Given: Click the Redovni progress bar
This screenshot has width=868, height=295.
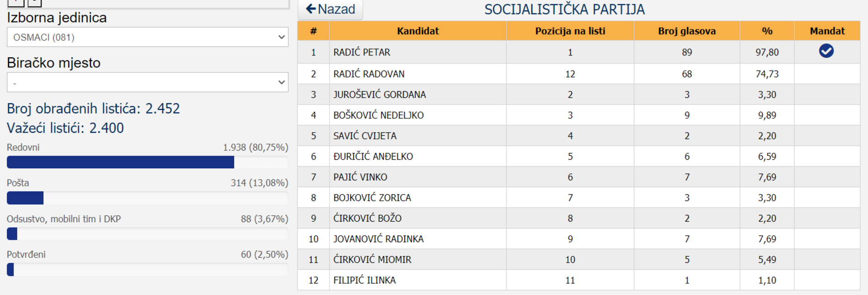Looking at the screenshot, I should click(x=147, y=162).
